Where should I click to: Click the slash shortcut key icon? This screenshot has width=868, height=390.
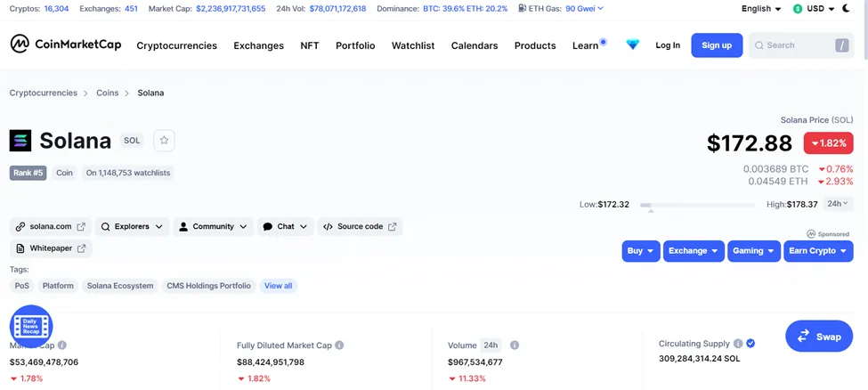pyautogui.click(x=842, y=45)
